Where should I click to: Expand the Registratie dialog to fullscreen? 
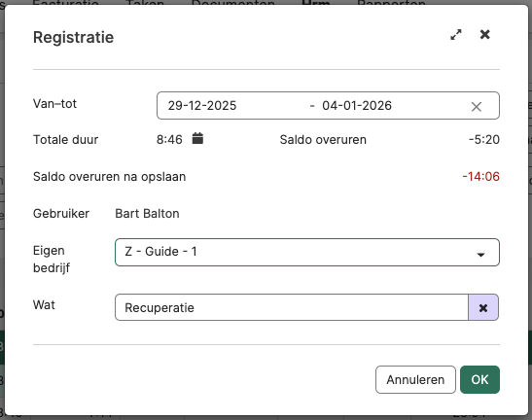[x=456, y=35]
